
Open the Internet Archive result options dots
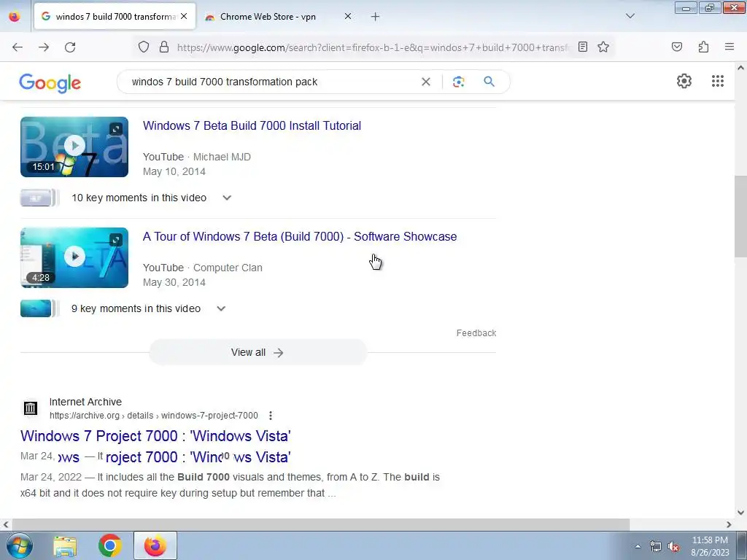[x=271, y=415]
